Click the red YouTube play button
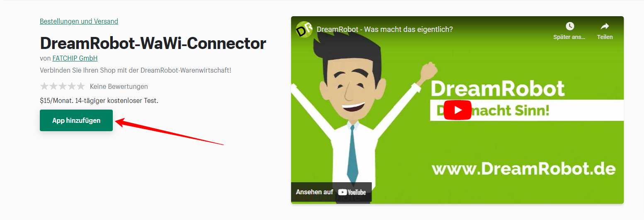644x220 pixels. (457, 110)
